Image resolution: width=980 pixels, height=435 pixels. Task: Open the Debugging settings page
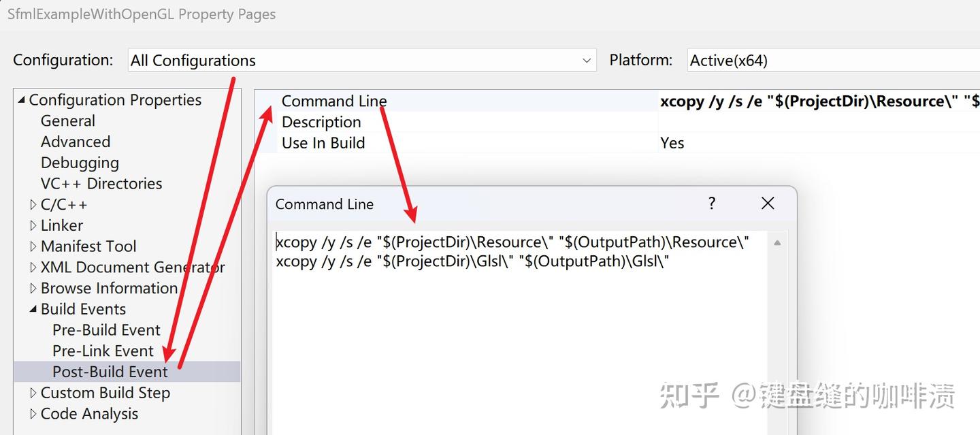tap(80, 163)
